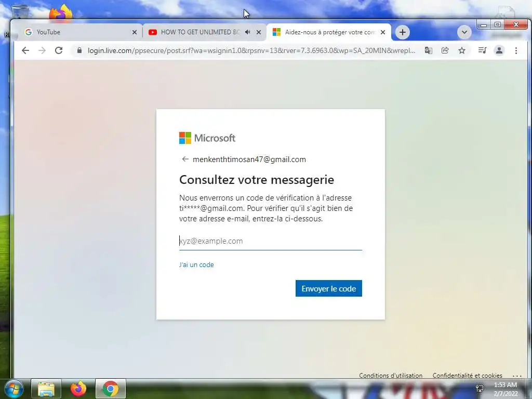This screenshot has width=532, height=399.
Task: Click the Firefox desktop shortcut icon
Action: pos(61,12)
